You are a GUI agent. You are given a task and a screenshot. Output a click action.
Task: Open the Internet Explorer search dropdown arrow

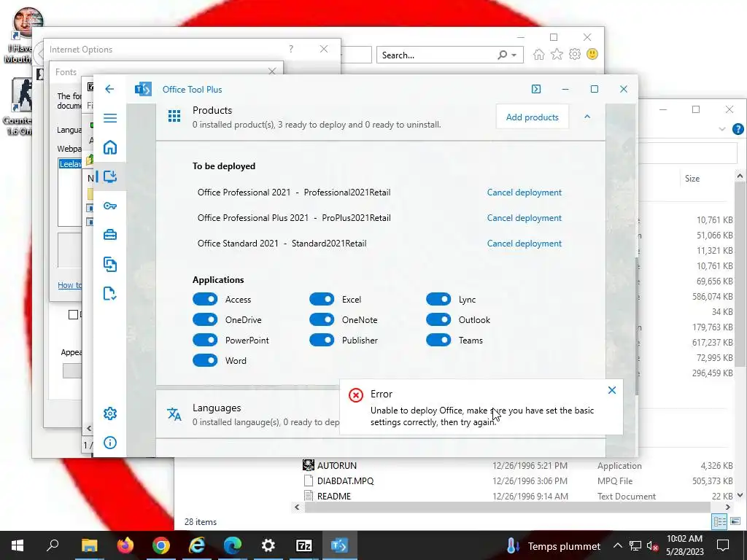coord(514,55)
